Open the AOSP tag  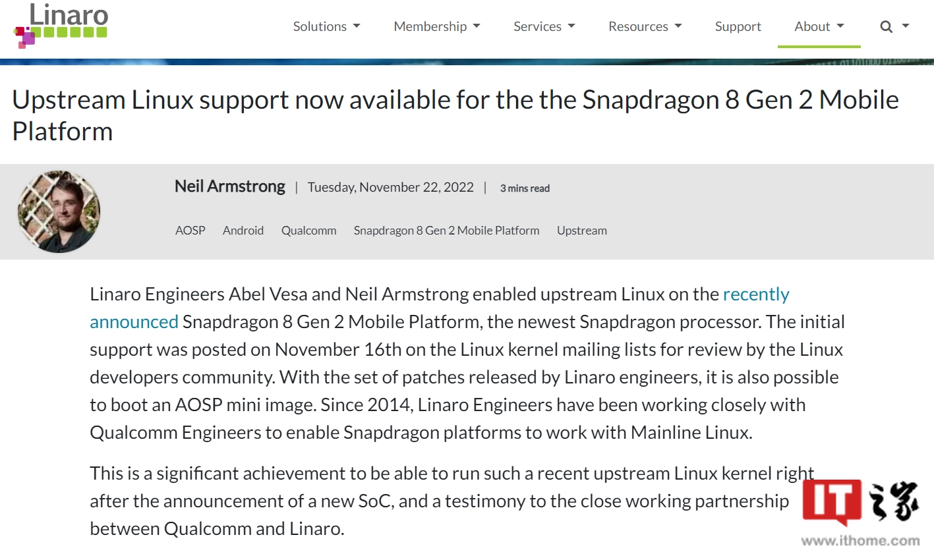[190, 231]
